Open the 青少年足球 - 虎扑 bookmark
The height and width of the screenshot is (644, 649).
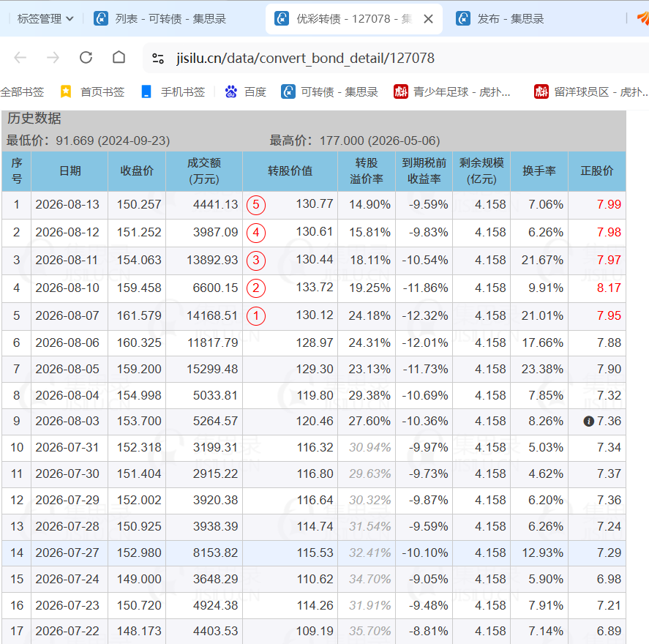point(452,92)
